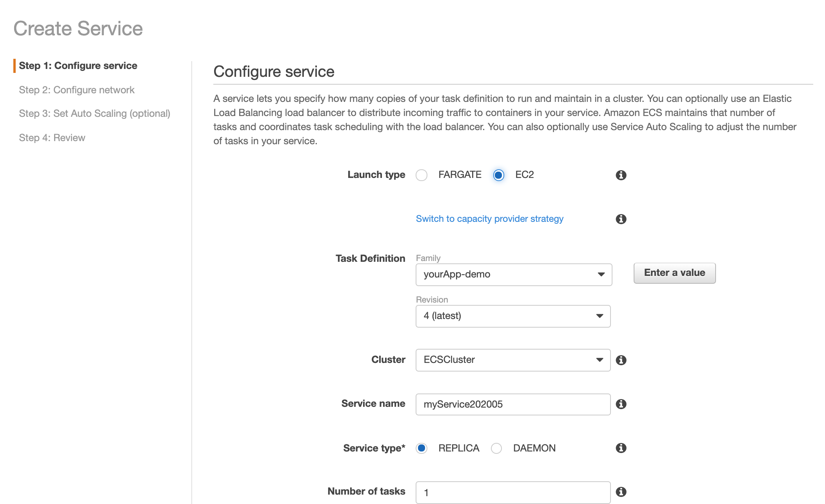Click the Enter a value button
Image resolution: width=825 pixels, height=504 pixels.
click(x=674, y=273)
